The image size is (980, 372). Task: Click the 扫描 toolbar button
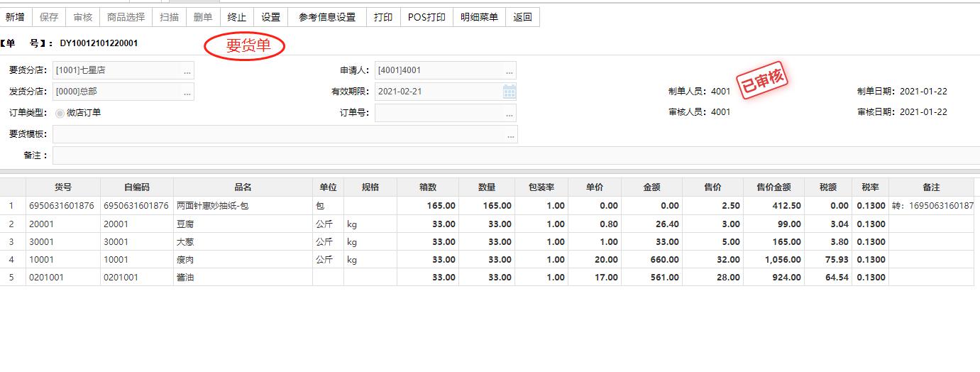[x=169, y=17]
